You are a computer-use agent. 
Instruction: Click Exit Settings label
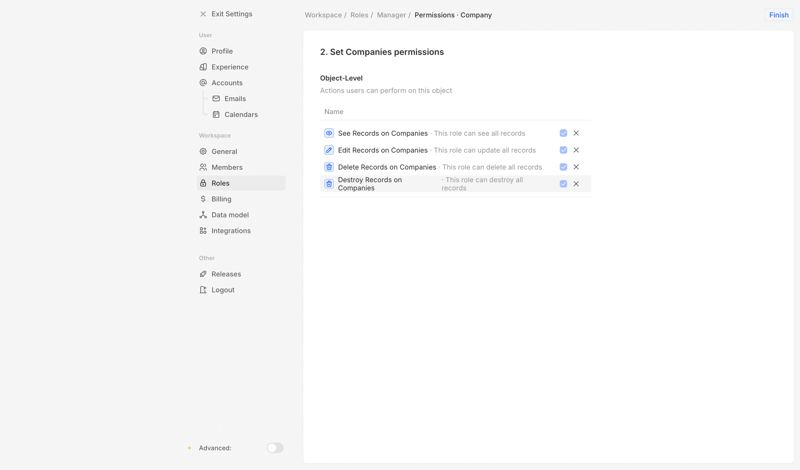[232, 14]
